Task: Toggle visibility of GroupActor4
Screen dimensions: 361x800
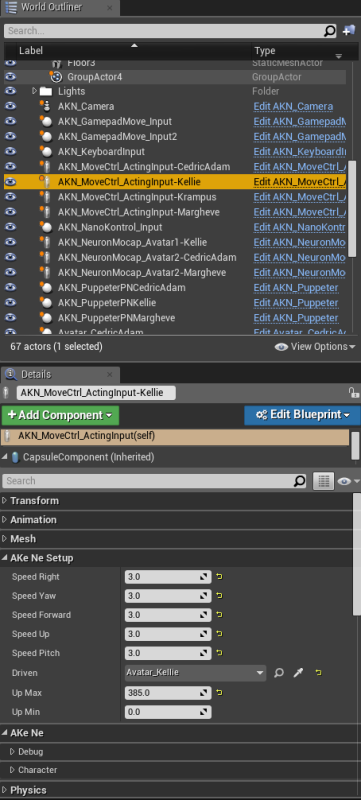Action: click(x=10, y=77)
